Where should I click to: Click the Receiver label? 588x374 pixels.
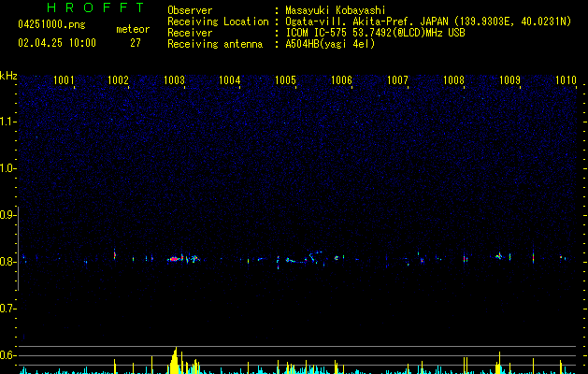190,33
